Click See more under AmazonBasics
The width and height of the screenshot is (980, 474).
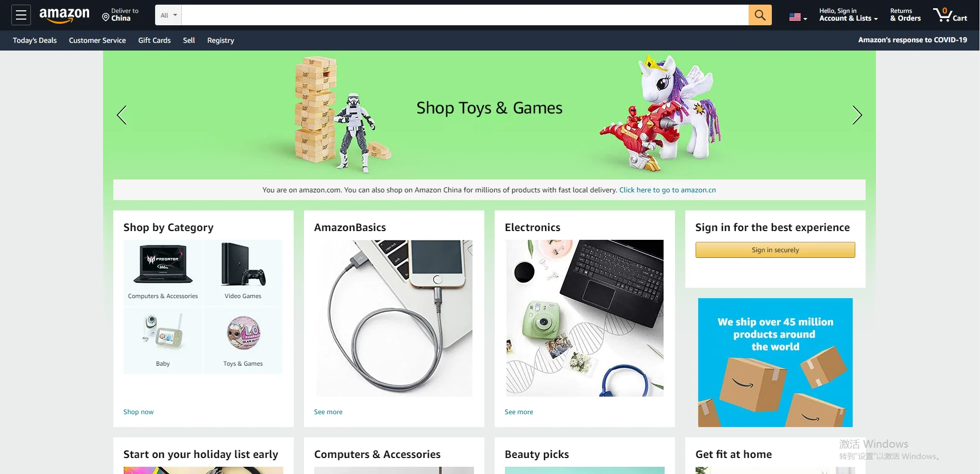click(328, 412)
